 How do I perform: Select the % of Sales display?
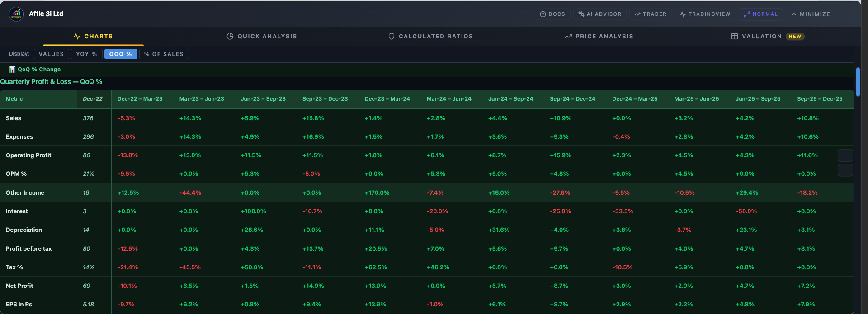(x=164, y=54)
